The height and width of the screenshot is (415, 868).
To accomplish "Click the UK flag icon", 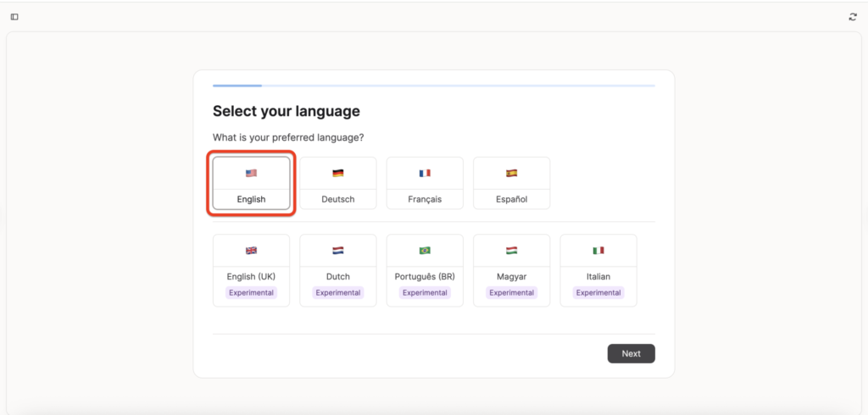I will coord(251,251).
